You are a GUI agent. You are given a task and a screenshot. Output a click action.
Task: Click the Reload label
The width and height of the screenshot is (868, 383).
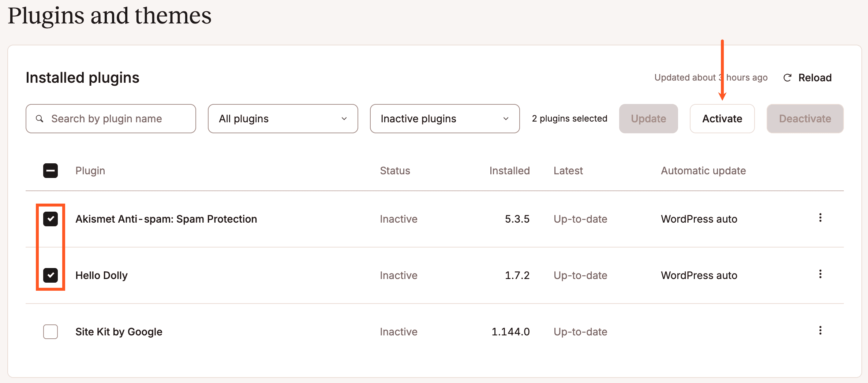(815, 78)
